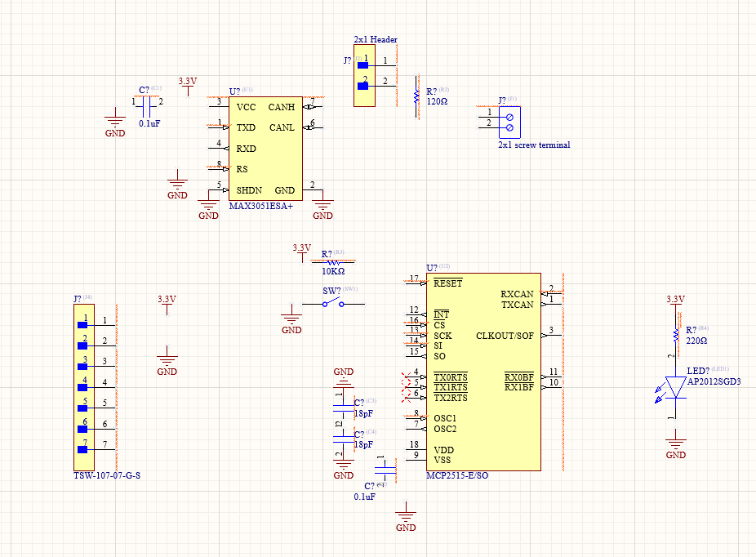Viewport: 756px width, 557px height.
Task: Click the 0.1uF capacitor near VCC
Action: click(147, 106)
